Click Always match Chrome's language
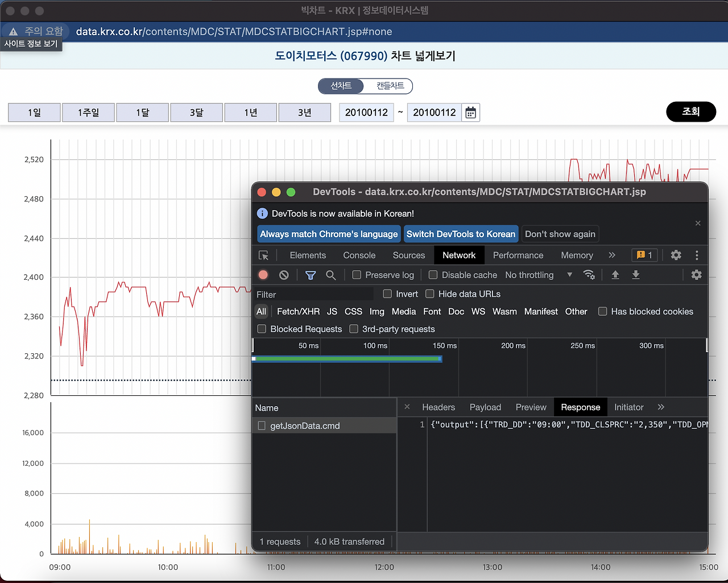Image resolution: width=728 pixels, height=583 pixels. coord(329,234)
